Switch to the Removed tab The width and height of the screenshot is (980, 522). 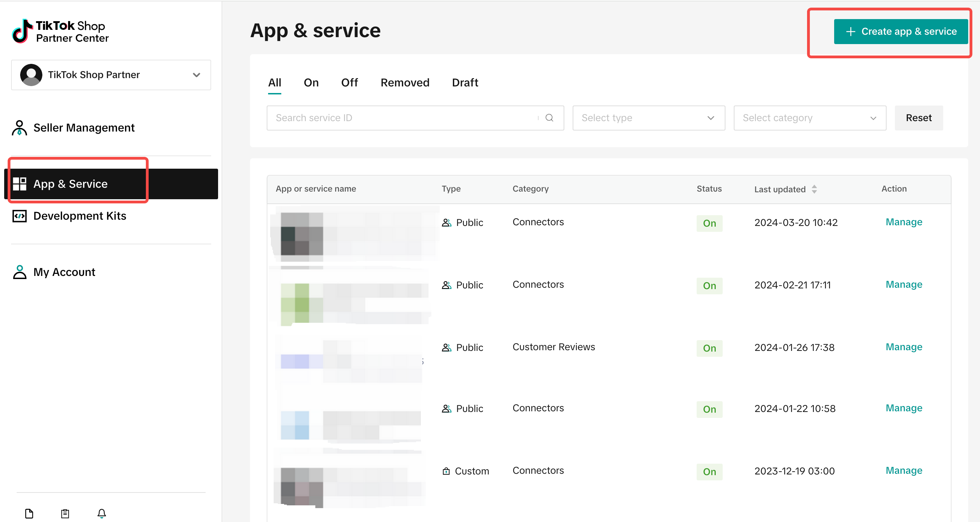[405, 83]
